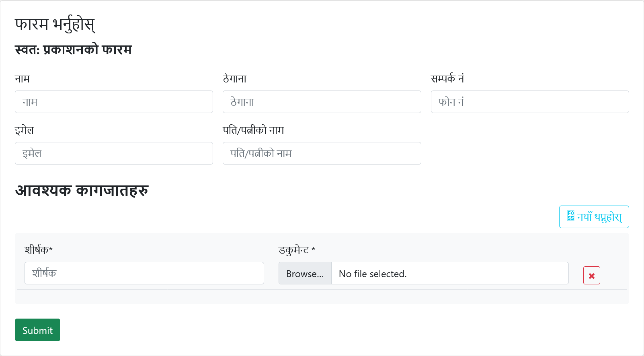Viewport: 644px width, 356px height.
Task: Click the ठेगाना label above the address field
Action: [234, 79]
